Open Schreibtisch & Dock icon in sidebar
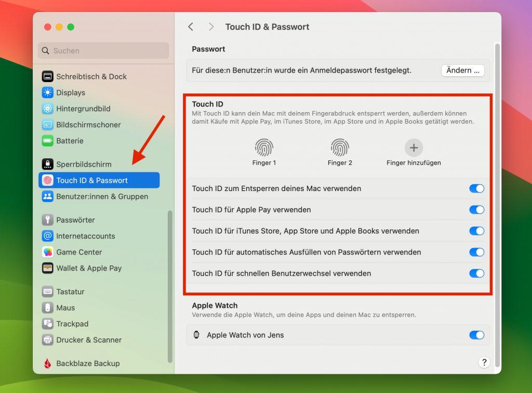The width and height of the screenshot is (532, 393). click(x=47, y=76)
